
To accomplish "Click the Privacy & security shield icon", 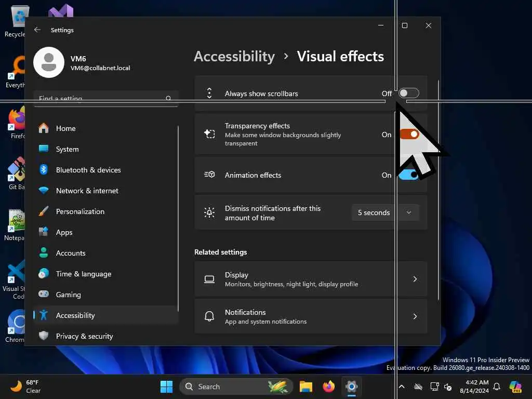I will pos(44,336).
